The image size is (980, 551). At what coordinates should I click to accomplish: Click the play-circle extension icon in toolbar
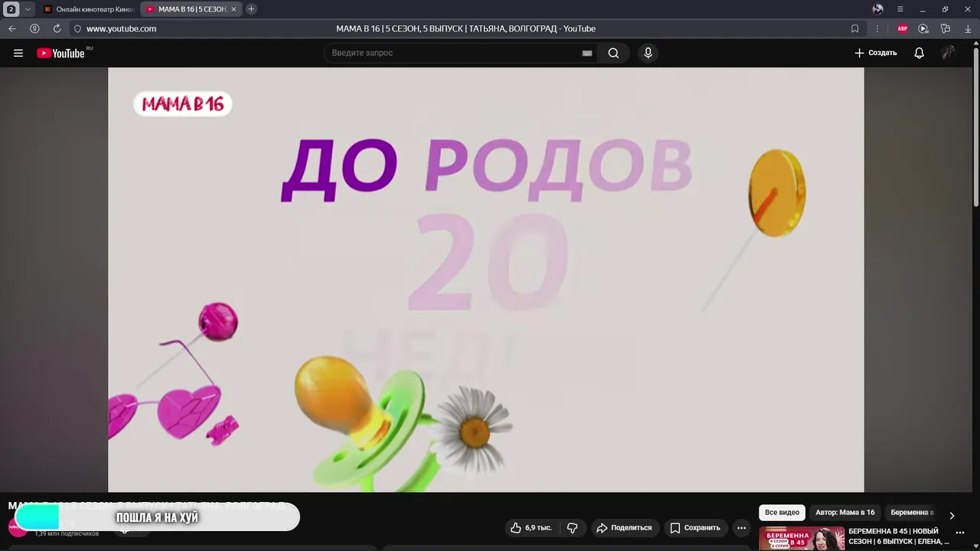click(x=923, y=28)
